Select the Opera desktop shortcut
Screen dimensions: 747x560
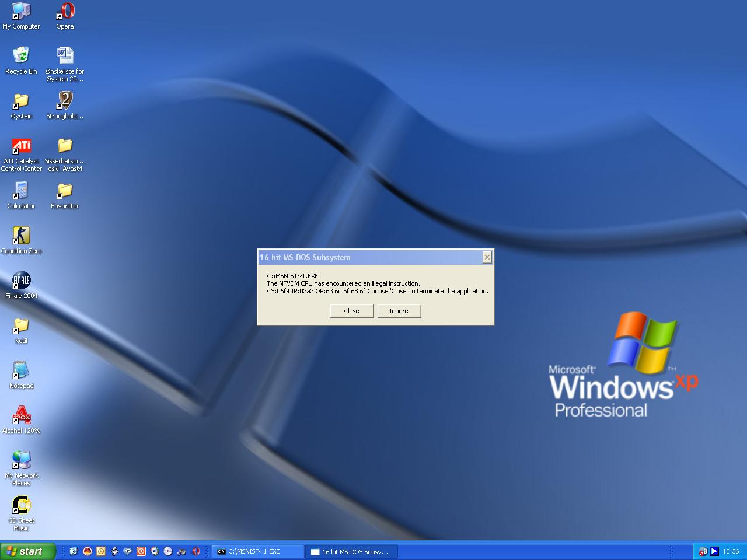coord(65,16)
